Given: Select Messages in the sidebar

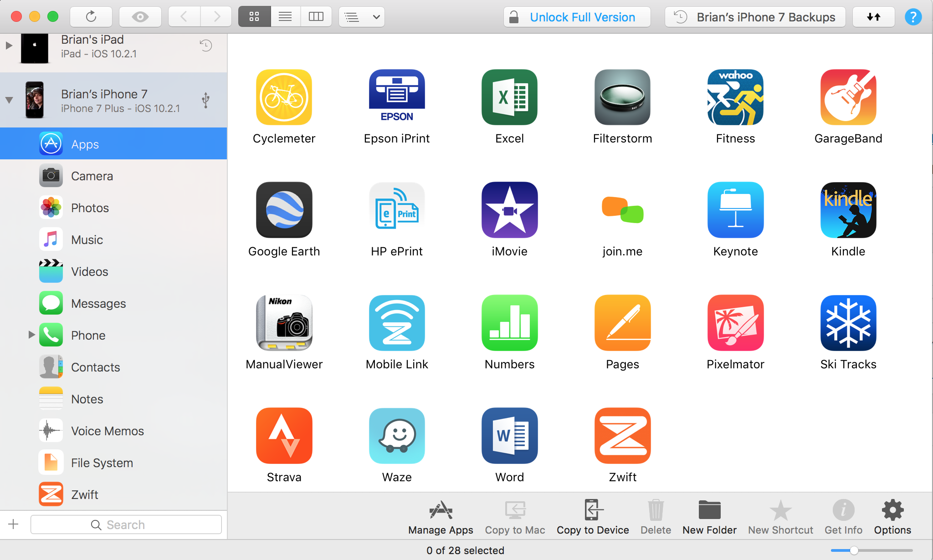Looking at the screenshot, I should [98, 304].
